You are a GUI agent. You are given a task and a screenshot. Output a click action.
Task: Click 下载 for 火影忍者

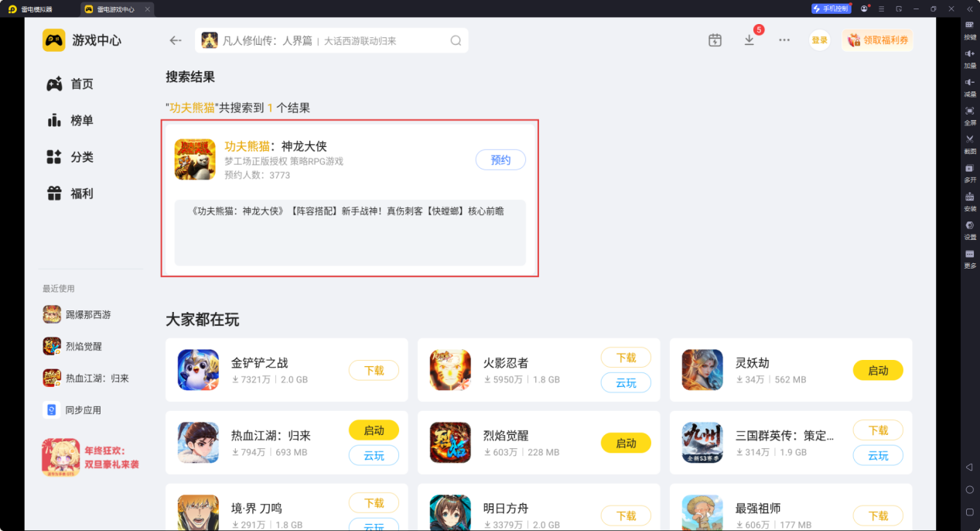click(x=626, y=358)
